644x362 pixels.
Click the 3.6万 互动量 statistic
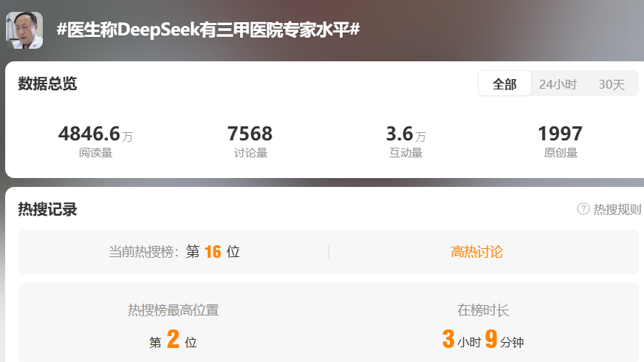click(x=405, y=141)
